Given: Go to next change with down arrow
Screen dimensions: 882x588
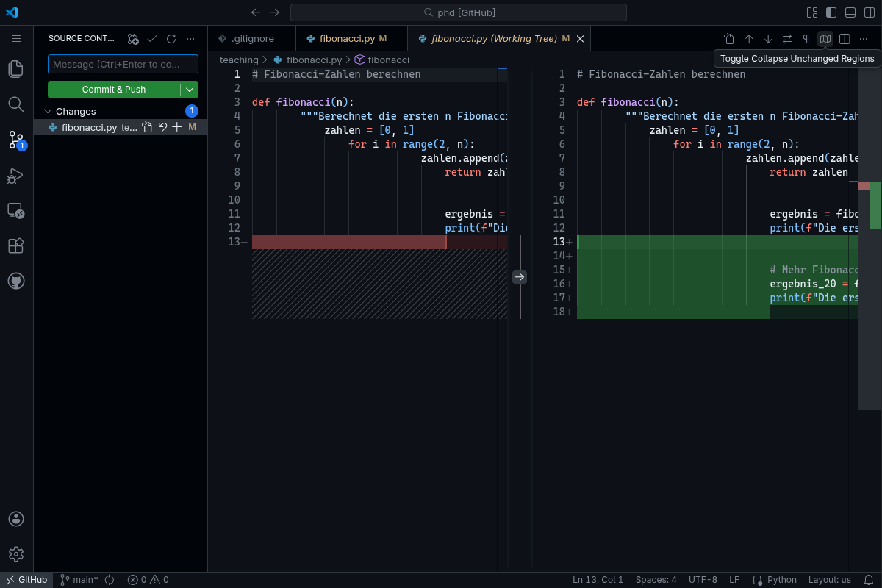Looking at the screenshot, I should pos(768,39).
